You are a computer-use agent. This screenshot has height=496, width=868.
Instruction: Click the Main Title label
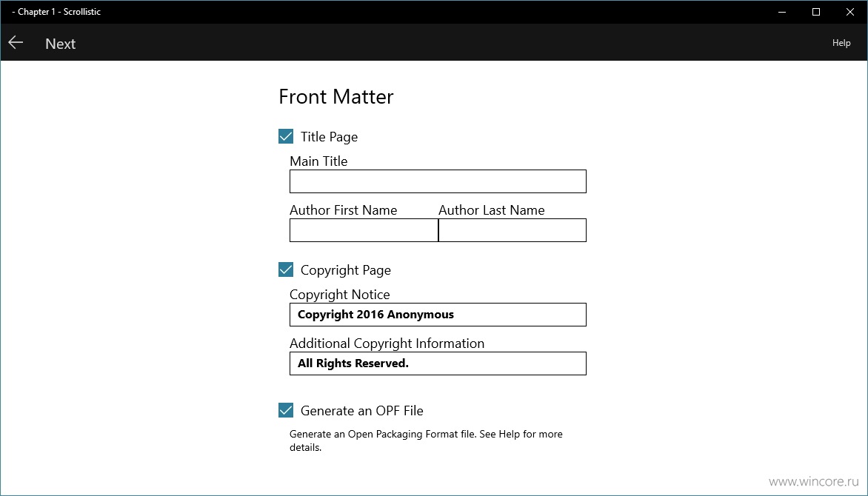click(x=318, y=161)
